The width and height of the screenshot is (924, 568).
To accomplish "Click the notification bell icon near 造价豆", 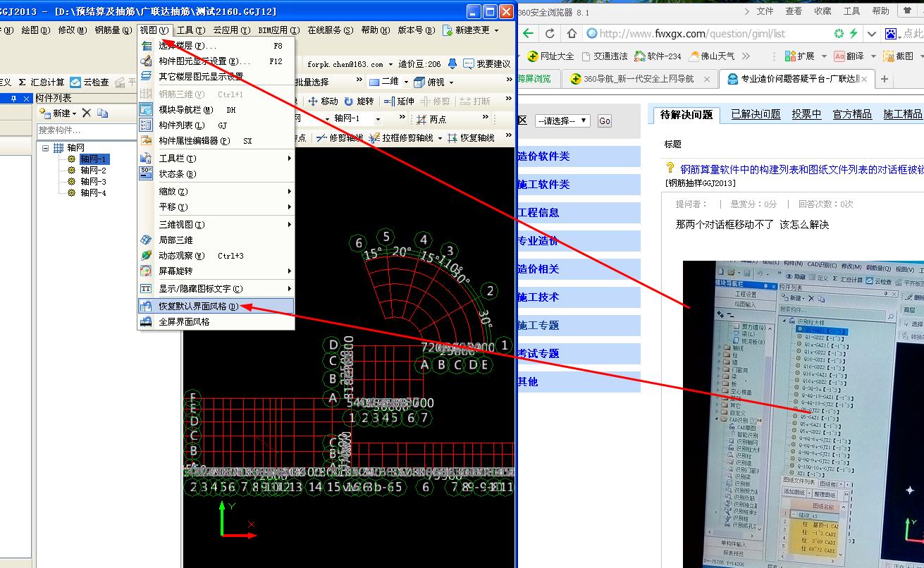I will [452, 63].
